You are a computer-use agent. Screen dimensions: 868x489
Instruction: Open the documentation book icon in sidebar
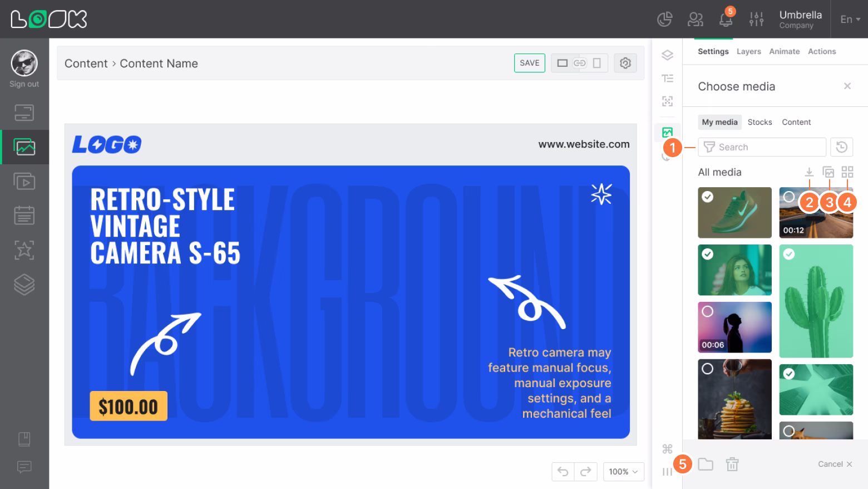(24, 439)
